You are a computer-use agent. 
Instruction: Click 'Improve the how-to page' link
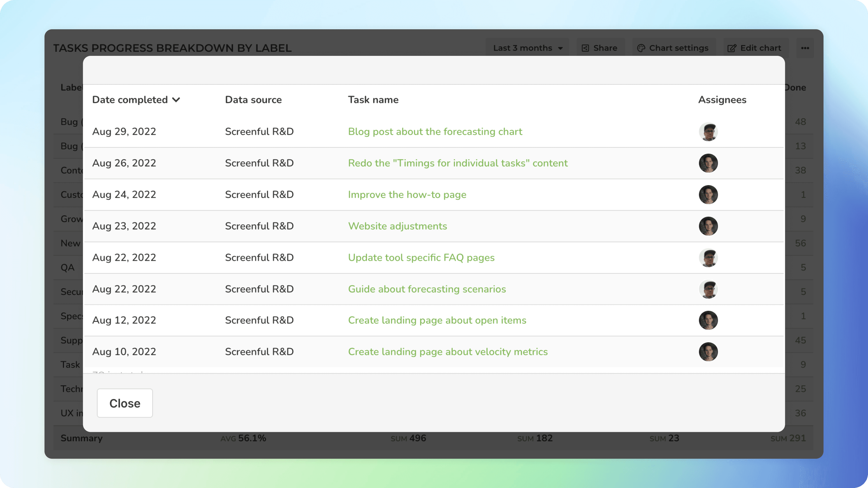[x=407, y=195]
